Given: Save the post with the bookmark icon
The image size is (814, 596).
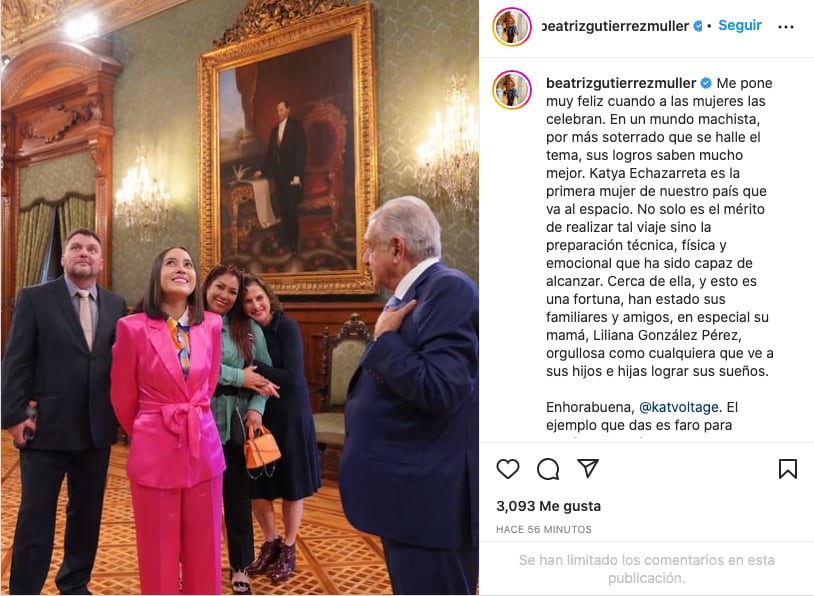Looking at the screenshot, I should 788,469.
